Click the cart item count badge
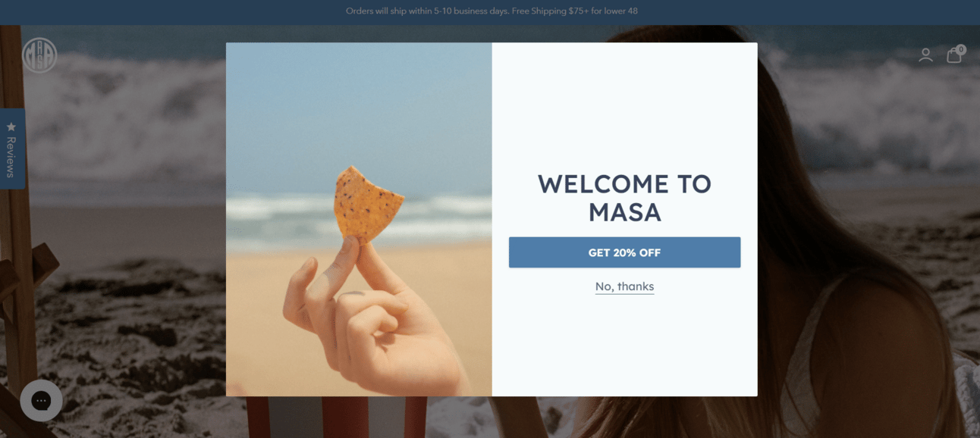The height and width of the screenshot is (438, 980). click(x=961, y=49)
